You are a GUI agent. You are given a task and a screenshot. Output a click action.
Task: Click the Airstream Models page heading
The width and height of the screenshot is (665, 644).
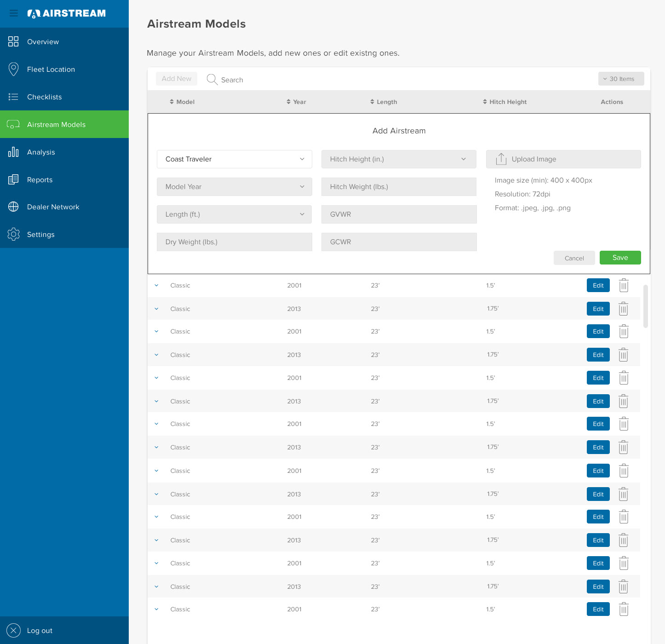196,24
